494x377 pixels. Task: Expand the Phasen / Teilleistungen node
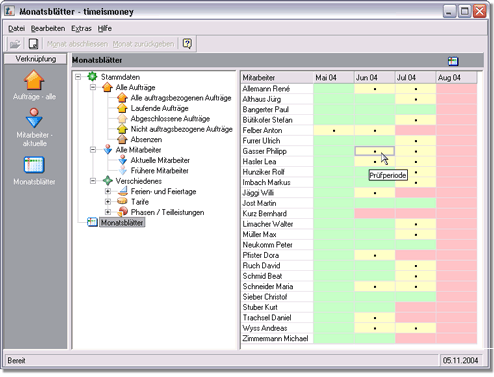[x=108, y=212]
